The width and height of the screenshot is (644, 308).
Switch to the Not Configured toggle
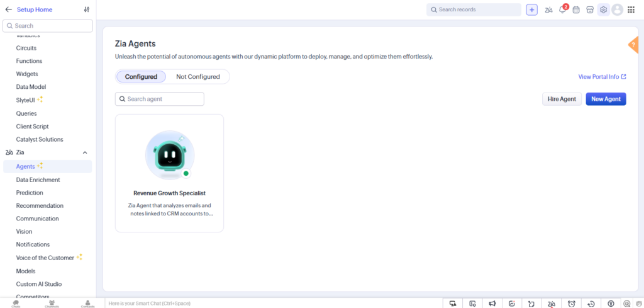click(x=198, y=76)
